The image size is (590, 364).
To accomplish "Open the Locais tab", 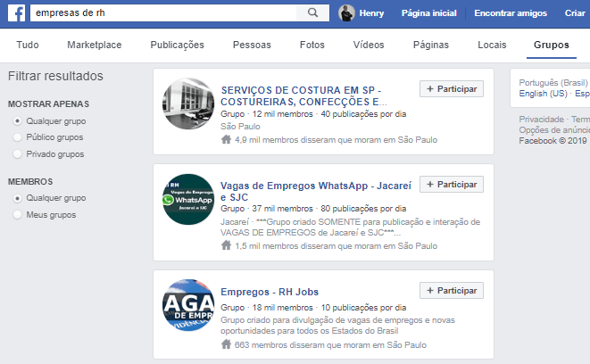I will pos(492,45).
